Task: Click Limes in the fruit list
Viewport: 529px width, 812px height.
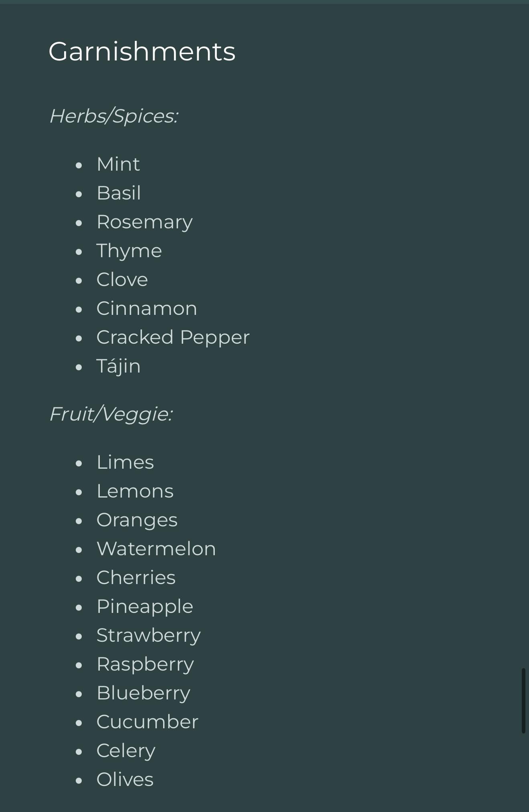Action: 125,462
